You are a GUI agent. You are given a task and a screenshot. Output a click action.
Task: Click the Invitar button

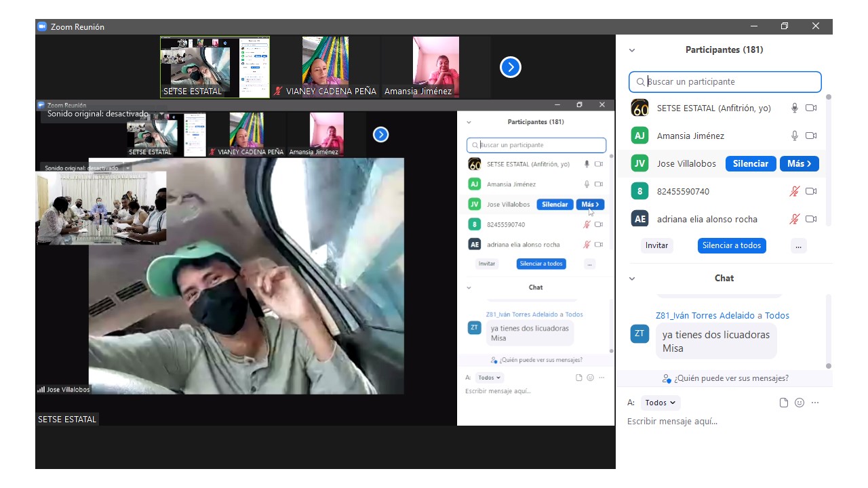coord(656,245)
